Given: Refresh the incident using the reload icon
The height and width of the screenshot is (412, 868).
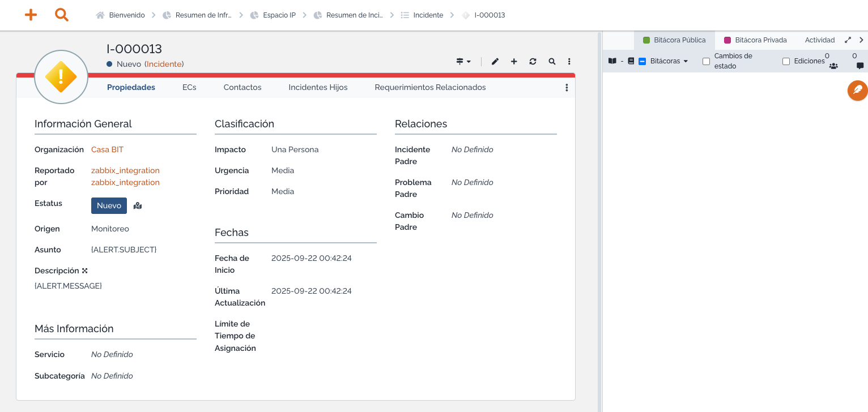Looking at the screenshot, I should click(x=533, y=62).
